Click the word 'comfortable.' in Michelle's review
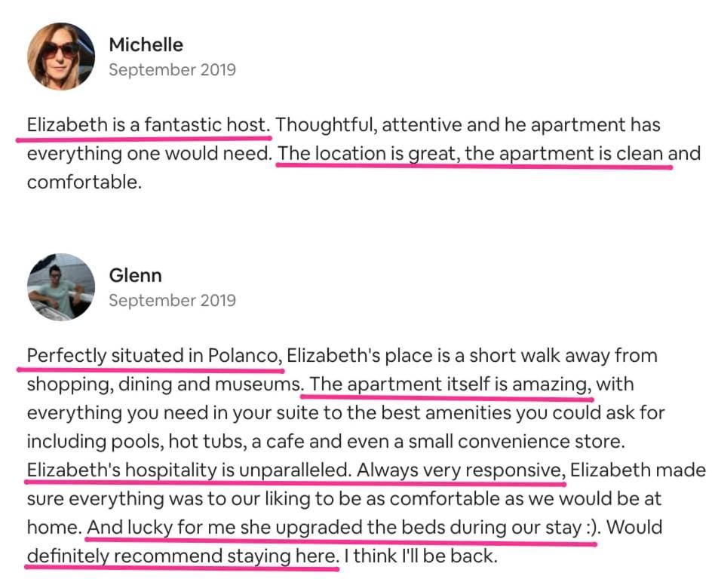Screen dimensions: 715x588 84,182
